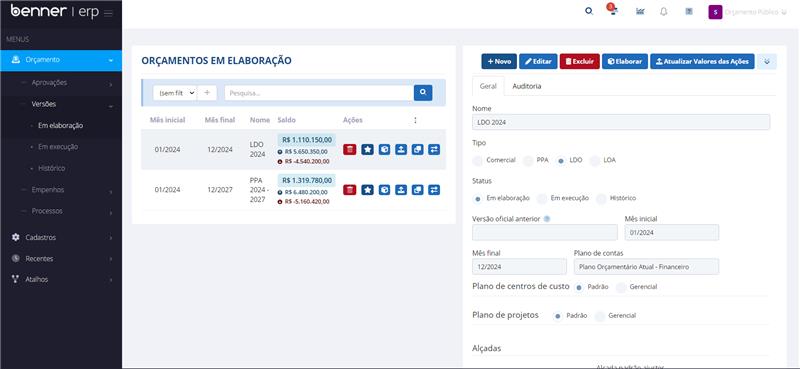Viewport: 800px width, 369px height.
Task: Open Histórico in sidebar
Action: click(52, 168)
